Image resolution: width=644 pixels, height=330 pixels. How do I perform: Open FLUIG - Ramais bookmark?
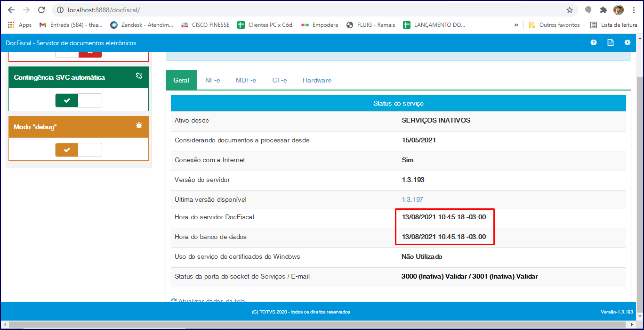click(370, 25)
